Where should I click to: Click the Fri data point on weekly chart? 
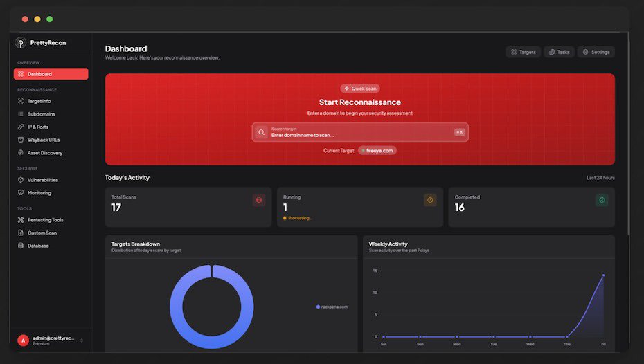coord(603,275)
